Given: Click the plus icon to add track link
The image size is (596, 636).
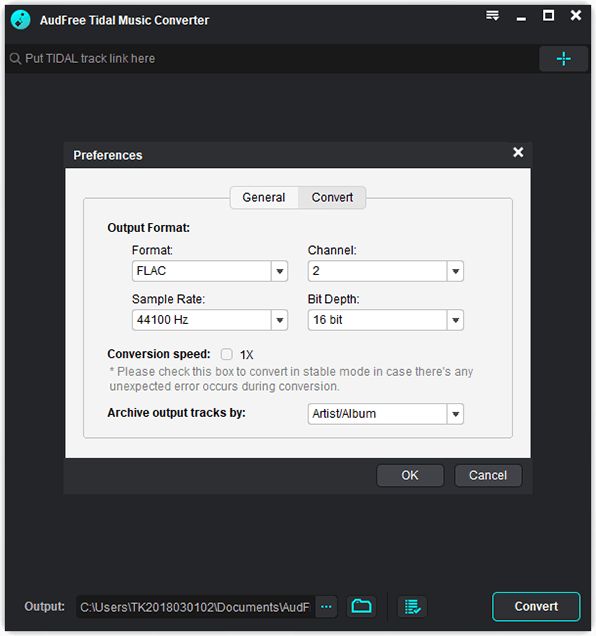Looking at the screenshot, I should (x=564, y=59).
